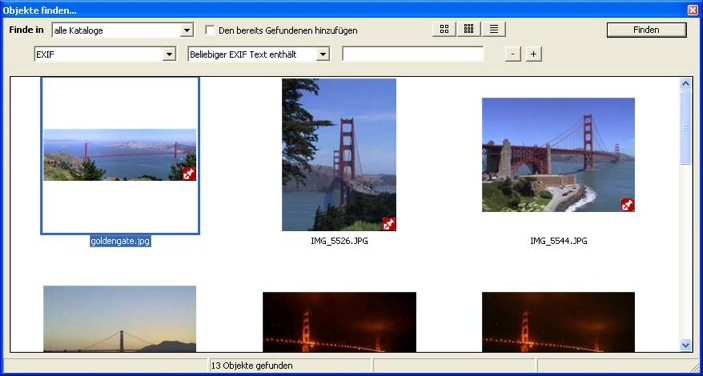Select the goldengate.jpg thumbnail
Viewport: 703px width, 376px height.
point(120,155)
